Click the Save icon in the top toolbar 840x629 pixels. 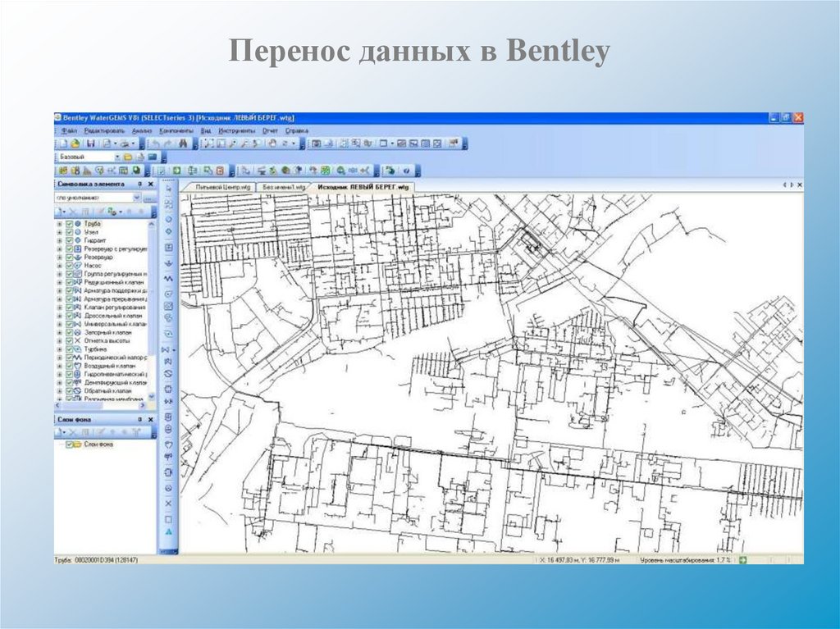90,144
